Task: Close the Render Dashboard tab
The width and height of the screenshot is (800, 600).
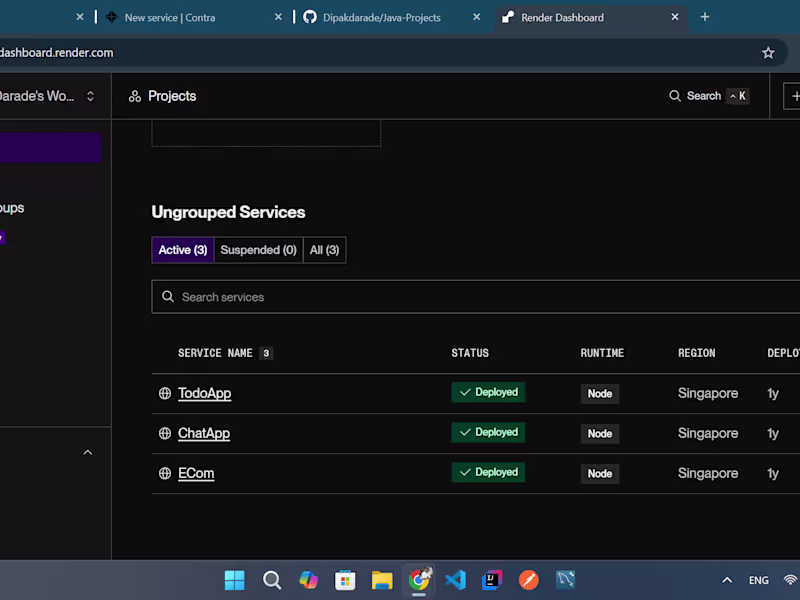Action: coord(674,17)
